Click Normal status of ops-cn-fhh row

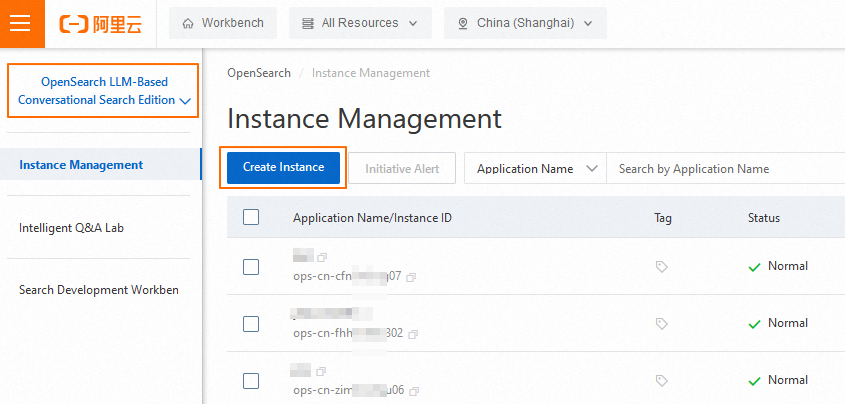(x=778, y=323)
